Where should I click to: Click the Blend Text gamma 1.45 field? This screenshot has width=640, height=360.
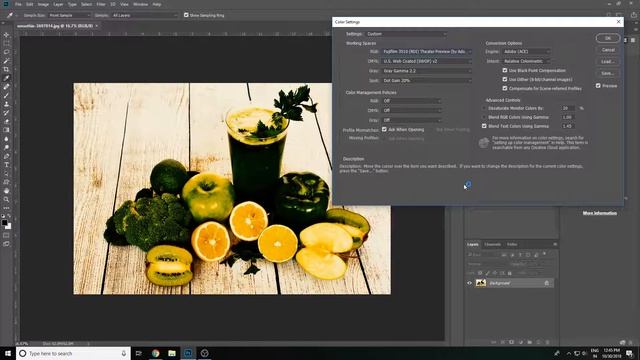tap(569, 126)
